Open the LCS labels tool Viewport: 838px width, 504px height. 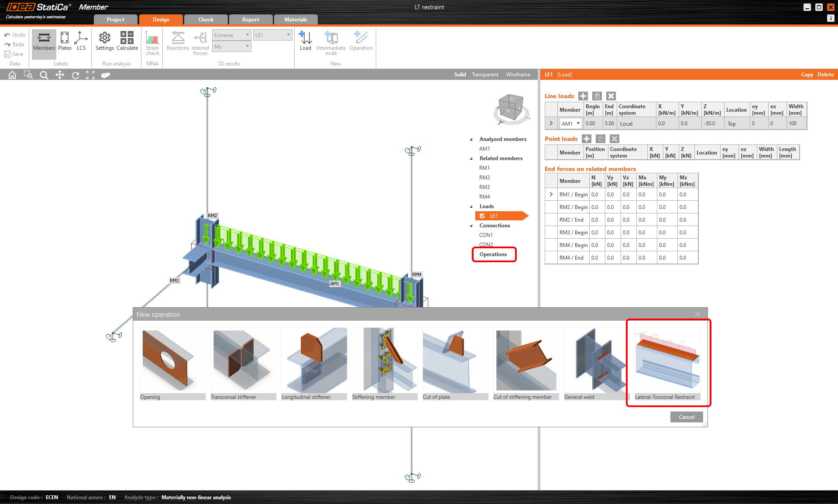click(81, 42)
